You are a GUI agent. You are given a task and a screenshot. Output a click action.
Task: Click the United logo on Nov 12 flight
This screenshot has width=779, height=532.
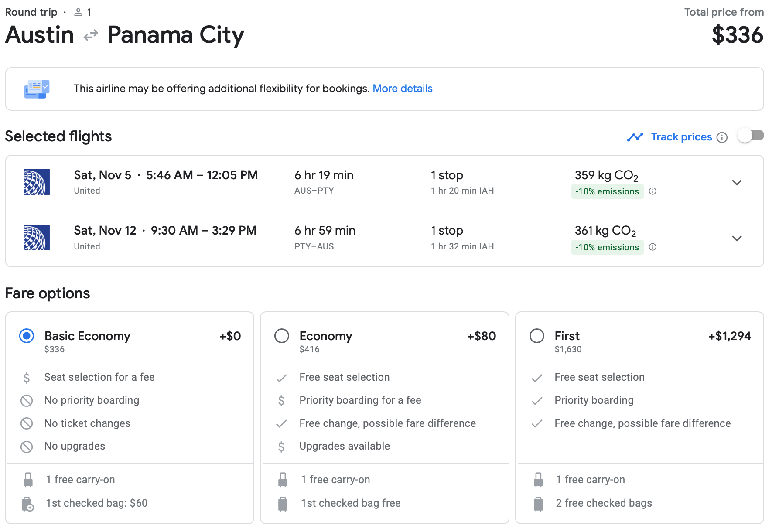[x=36, y=238]
